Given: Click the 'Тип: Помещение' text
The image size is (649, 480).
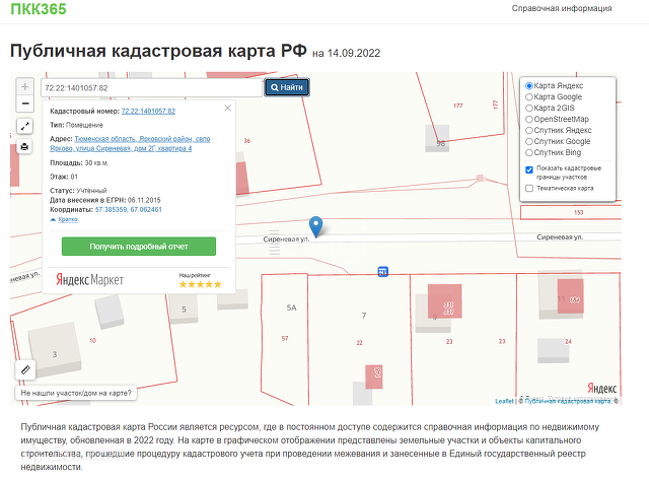Looking at the screenshot, I should [77, 125].
